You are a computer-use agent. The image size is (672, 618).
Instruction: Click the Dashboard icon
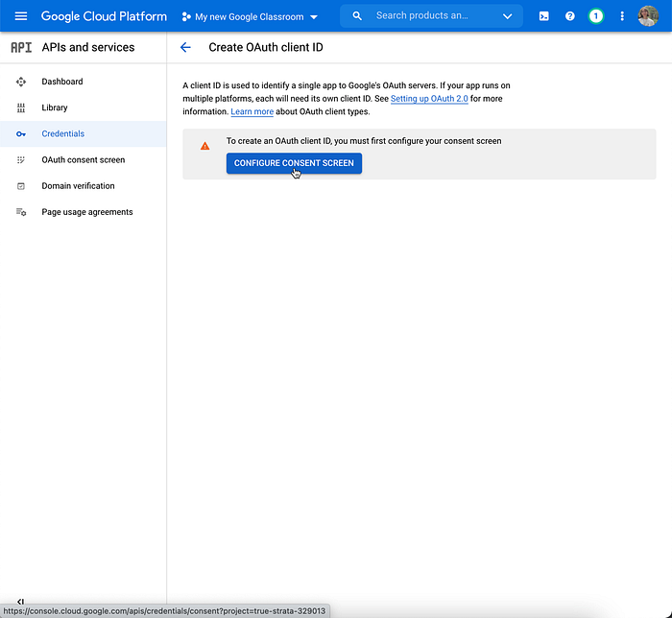tap(21, 82)
